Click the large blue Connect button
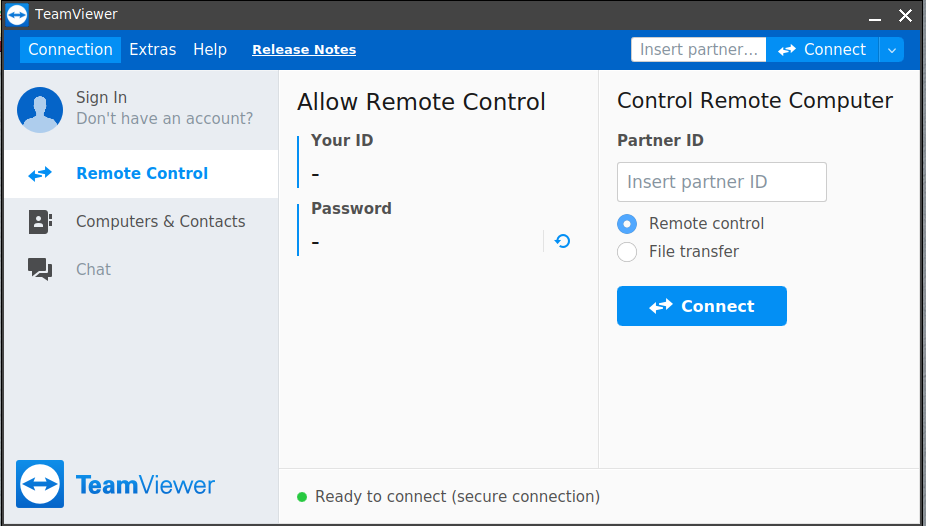 click(702, 306)
